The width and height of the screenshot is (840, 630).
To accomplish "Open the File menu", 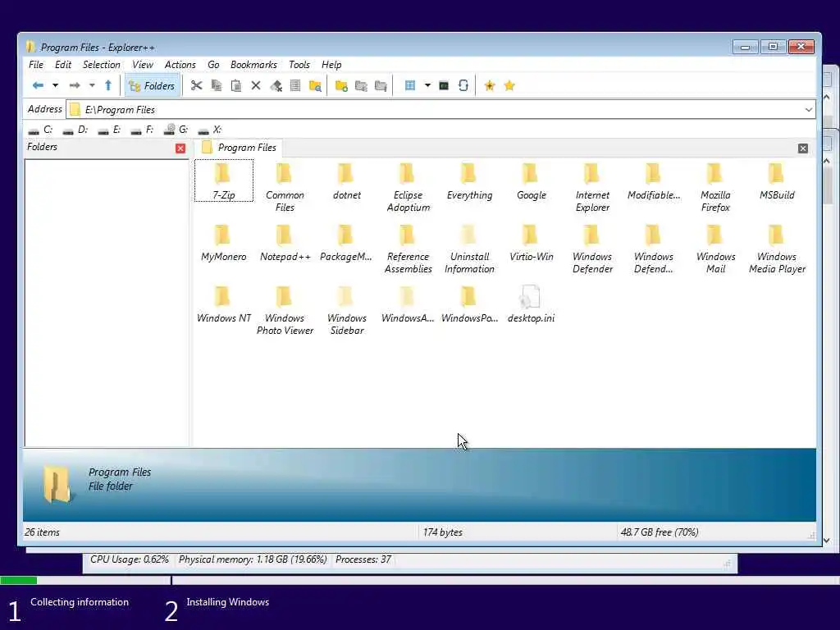I will click(x=36, y=65).
